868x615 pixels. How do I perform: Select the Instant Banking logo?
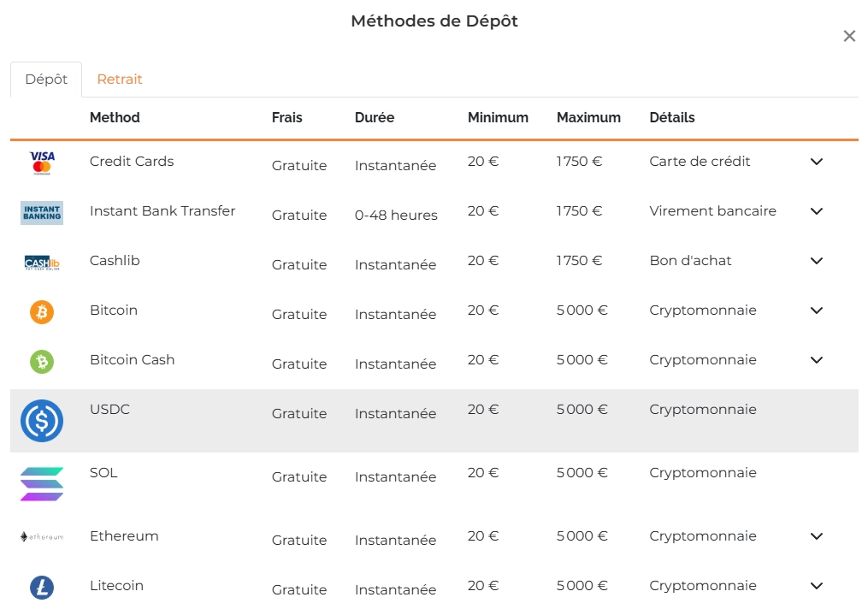(x=41, y=211)
